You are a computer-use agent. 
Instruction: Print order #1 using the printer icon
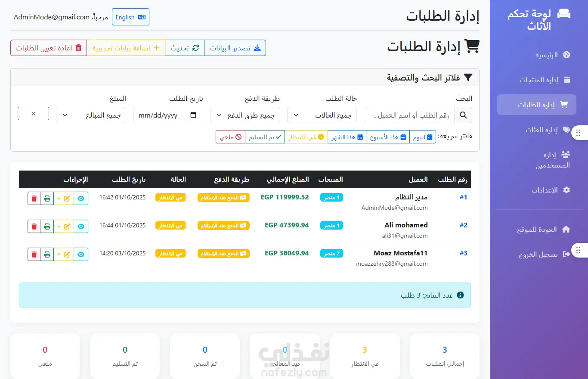coord(47,199)
